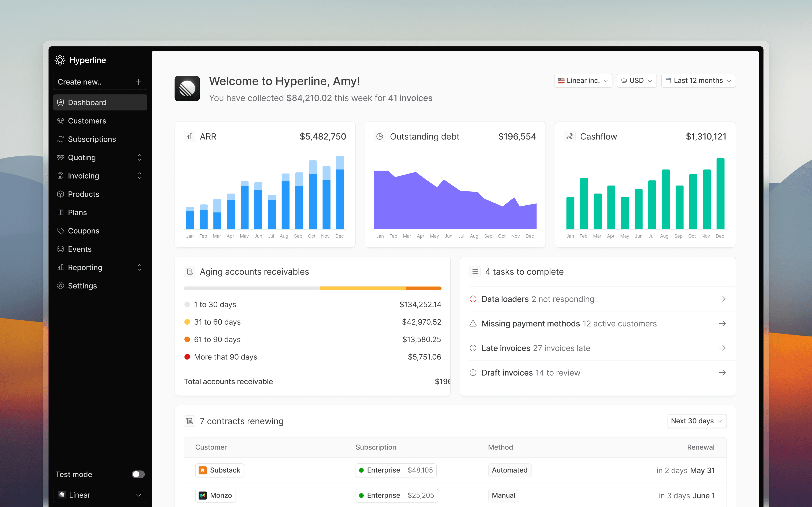
Task: Click the Outstanding debt clock icon
Action: click(x=380, y=137)
